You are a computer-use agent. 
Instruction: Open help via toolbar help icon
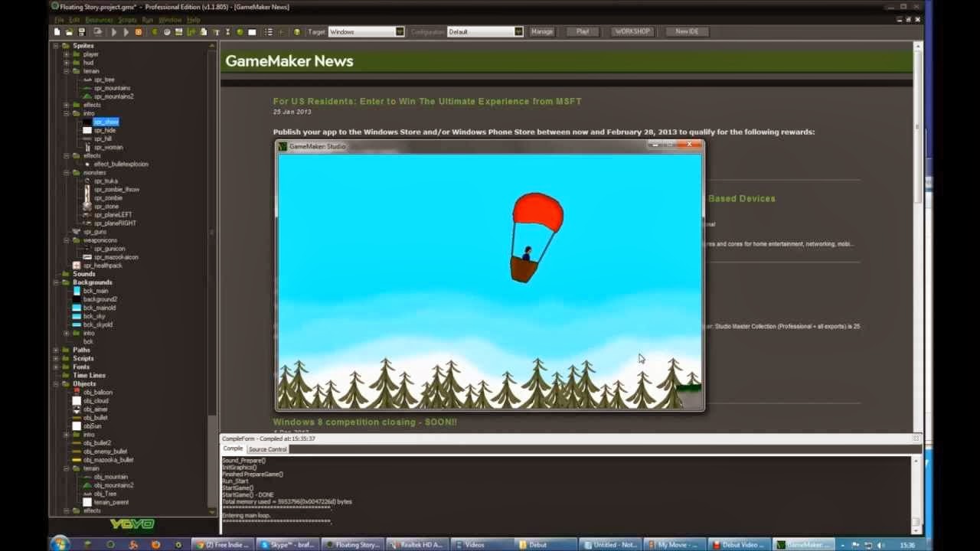pyautogui.click(x=297, y=32)
